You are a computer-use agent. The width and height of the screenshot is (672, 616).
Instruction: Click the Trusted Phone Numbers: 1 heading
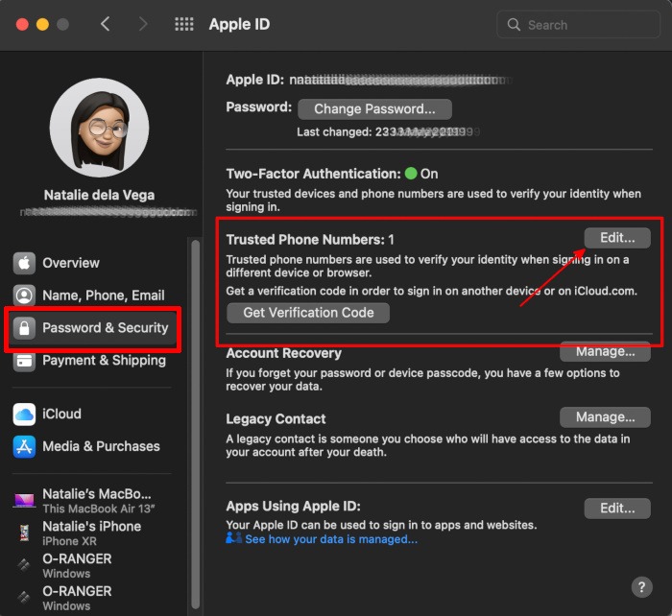tap(310, 240)
